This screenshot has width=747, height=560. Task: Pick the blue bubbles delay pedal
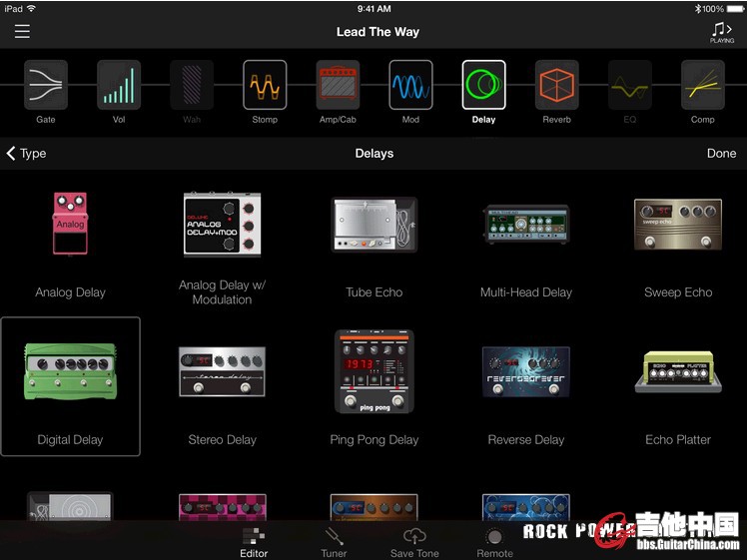[x=526, y=507]
